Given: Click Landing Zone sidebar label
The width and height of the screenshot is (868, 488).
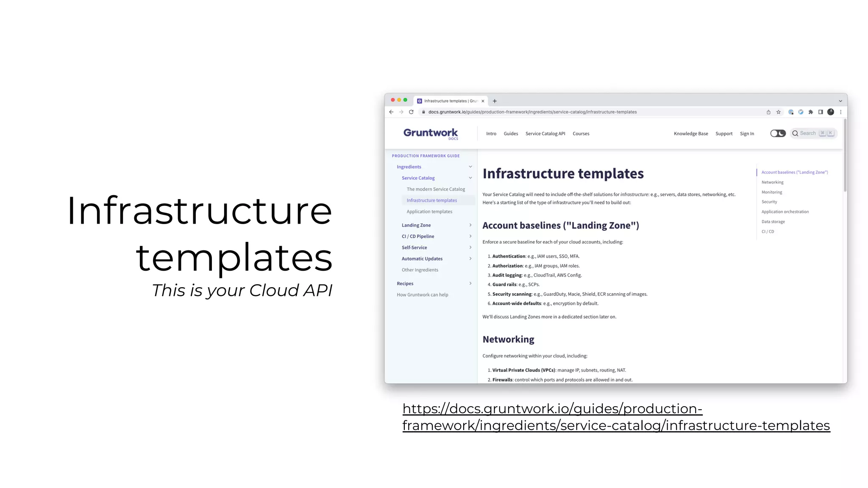Looking at the screenshot, I should pyautogui.click(x=416, y=225).
